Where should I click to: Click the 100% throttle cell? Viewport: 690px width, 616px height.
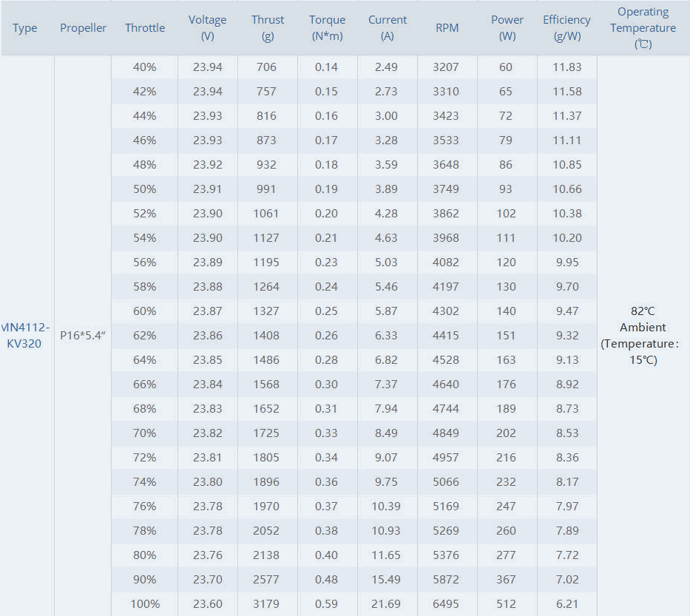145,603
